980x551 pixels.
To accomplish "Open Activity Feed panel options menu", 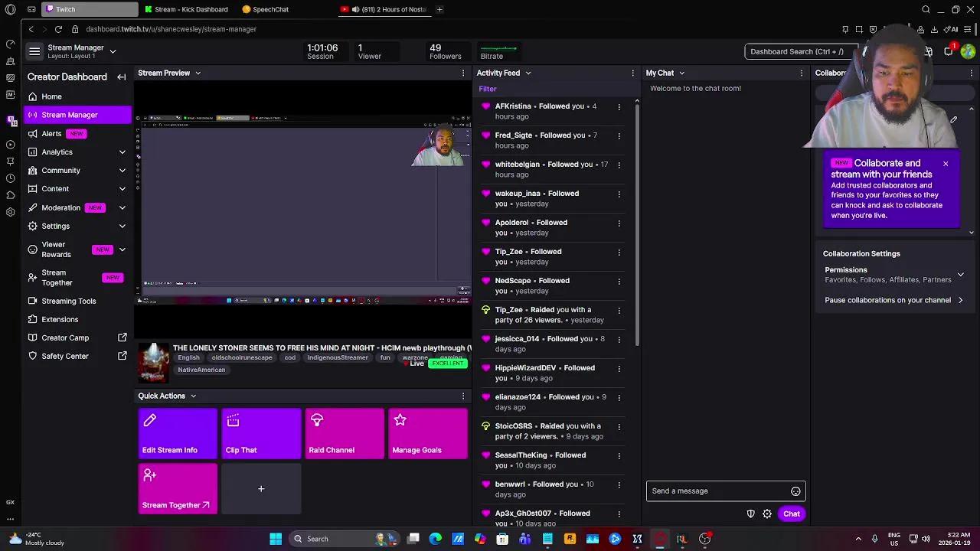I will [x=632, y=73].
